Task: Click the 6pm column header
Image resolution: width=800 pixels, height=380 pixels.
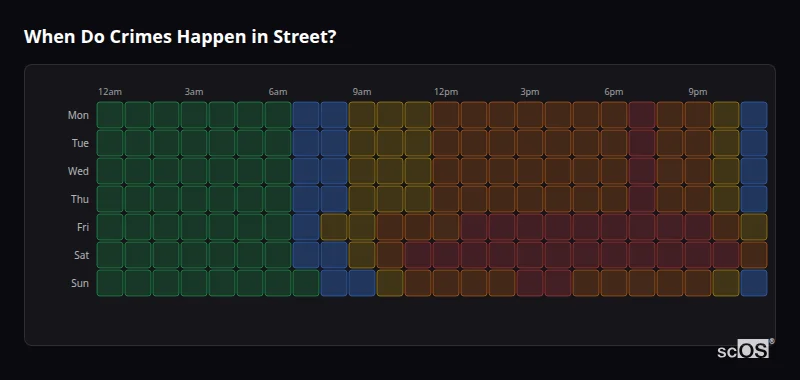Action: click(614, 92)
